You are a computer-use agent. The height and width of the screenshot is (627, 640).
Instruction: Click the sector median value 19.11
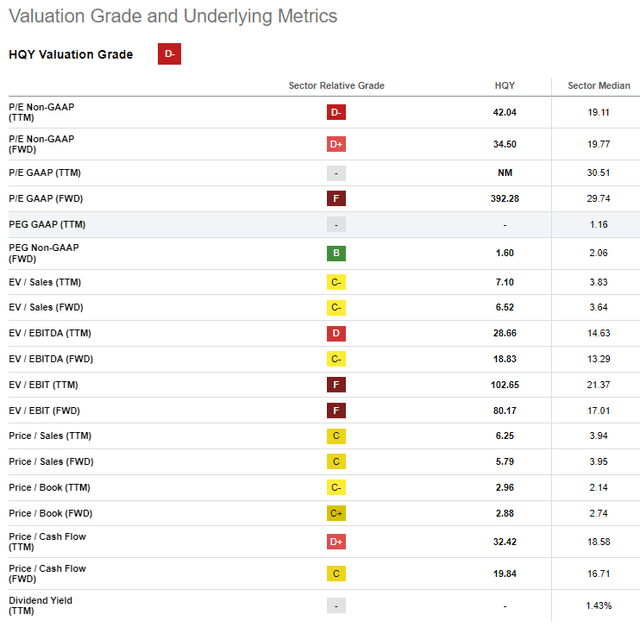click(x=599, y=112)
